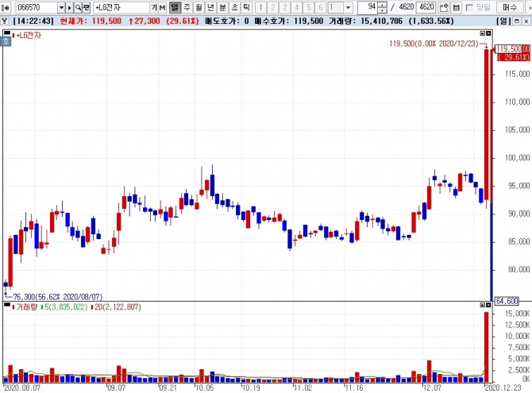532x393 pixels.
Task: Click the candle count field showing 94
Action: [368, 7]
